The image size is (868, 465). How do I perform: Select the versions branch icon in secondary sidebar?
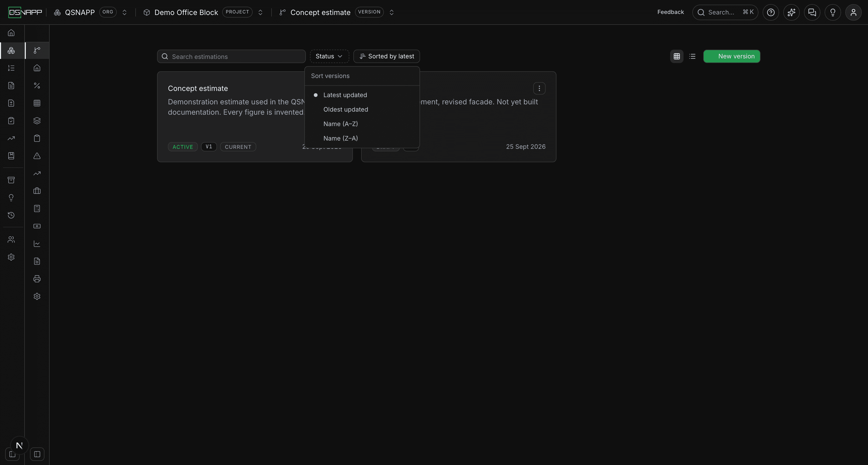37,50
